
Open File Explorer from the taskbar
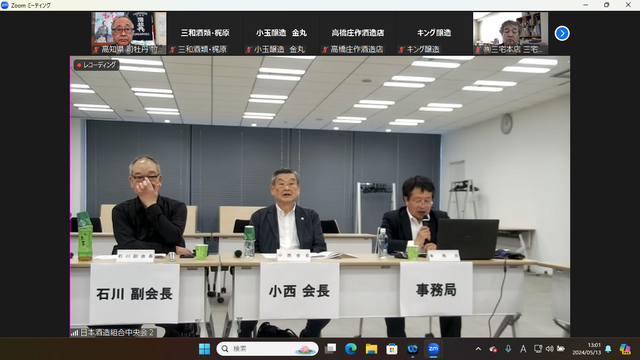(x=371, y=349)
